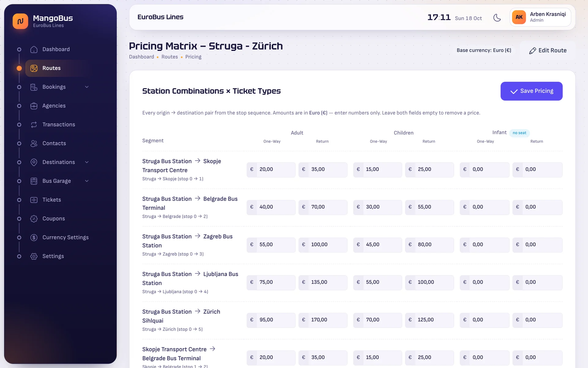
Task: Follow the Routes breadcrumb link
Action: [170, 57]
